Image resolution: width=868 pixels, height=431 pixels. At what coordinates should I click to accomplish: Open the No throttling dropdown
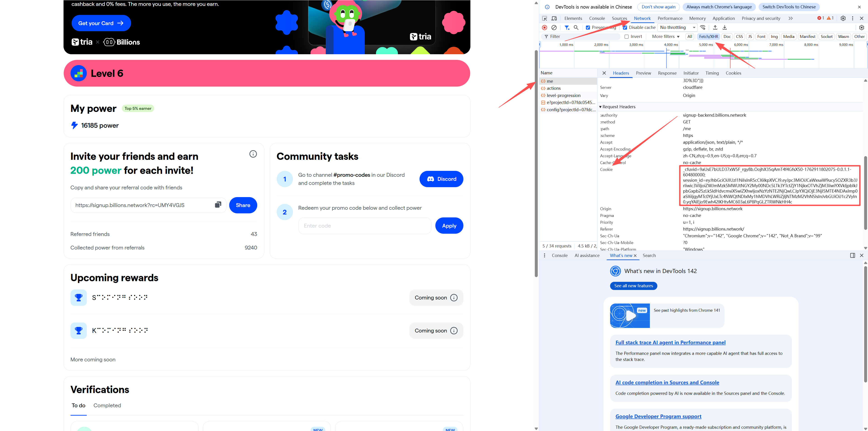click(678, 28)
